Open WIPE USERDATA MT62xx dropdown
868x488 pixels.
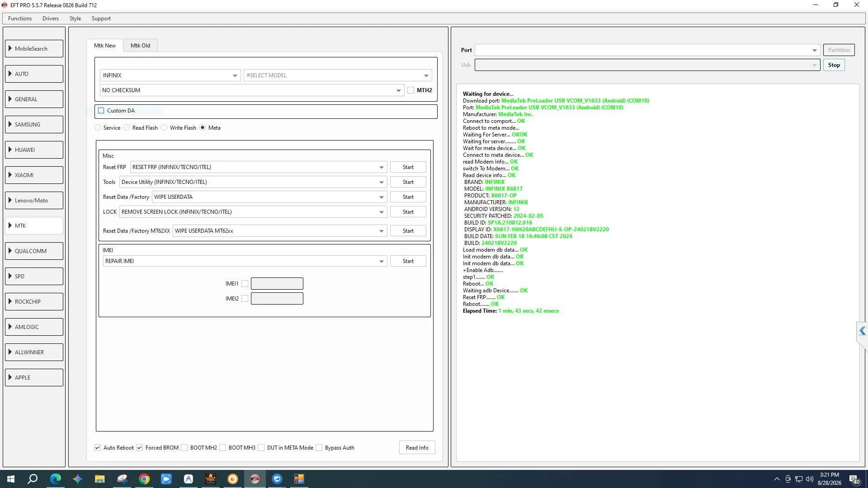pos(279,231)
